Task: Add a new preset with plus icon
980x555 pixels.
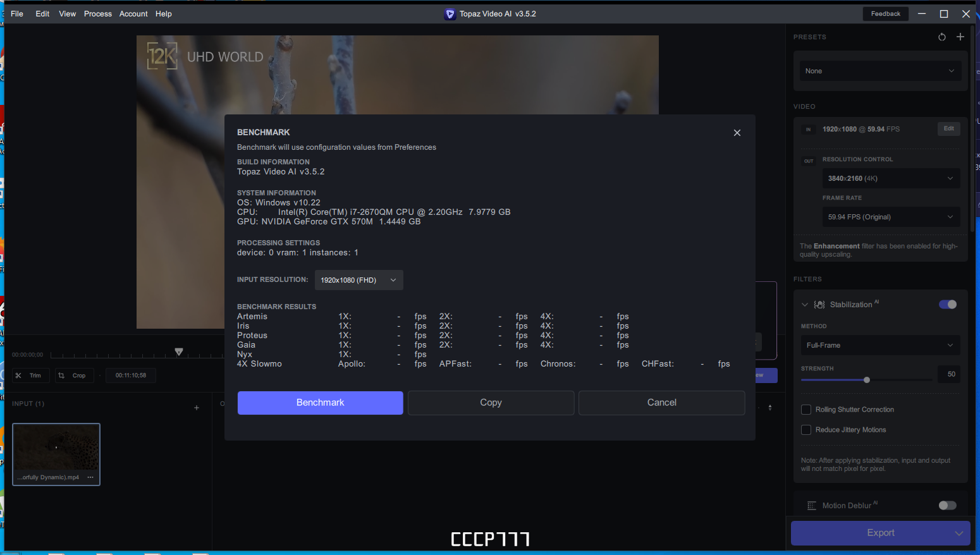Action: pyautogui.click(x=960, y=37)
